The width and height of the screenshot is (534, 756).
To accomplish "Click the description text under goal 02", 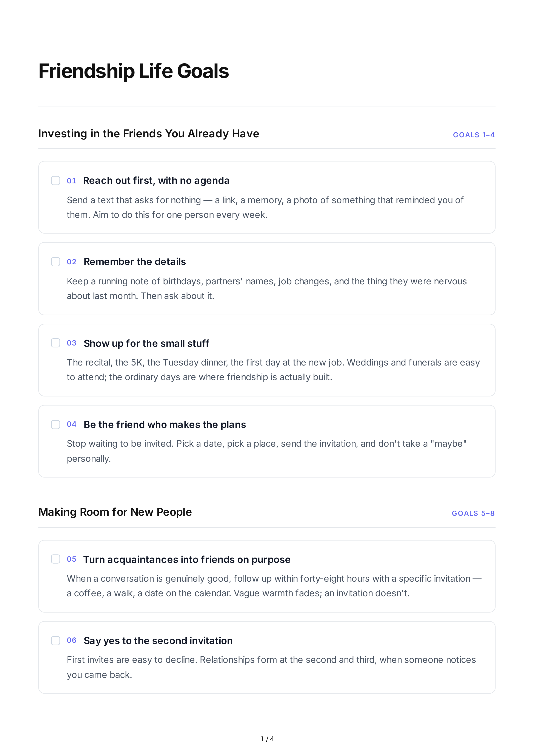I will click(267, 288).
